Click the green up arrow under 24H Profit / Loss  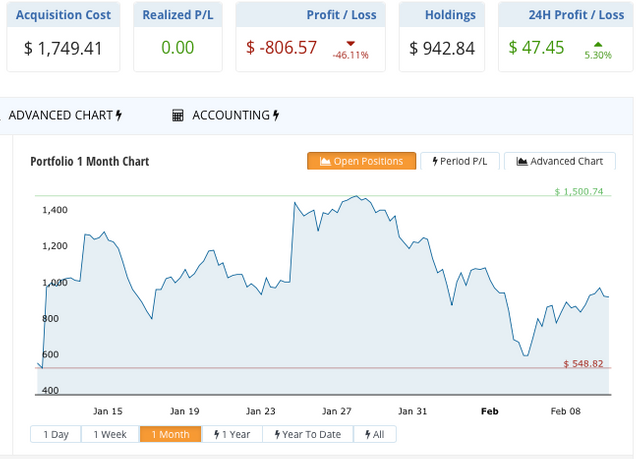[x=569, y=42]
